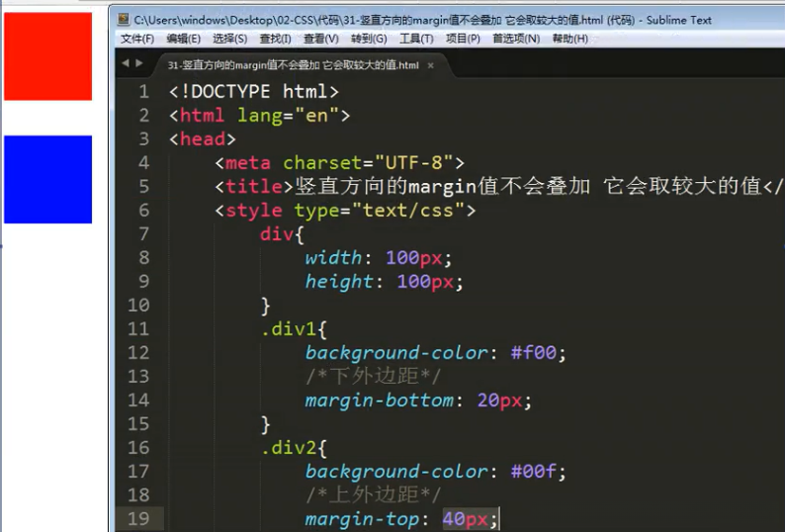Open the 项目(P) menu

coord(463,39)
